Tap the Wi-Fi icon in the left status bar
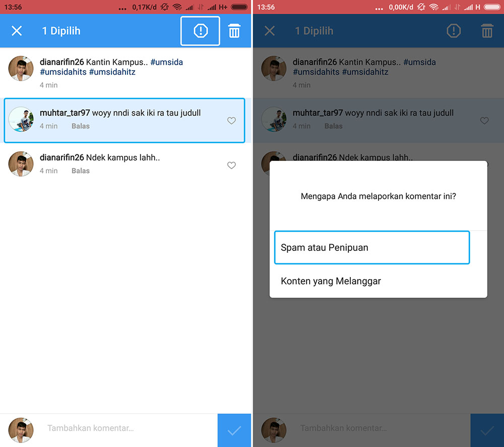 pyautogui.click(x=177, y=7)
